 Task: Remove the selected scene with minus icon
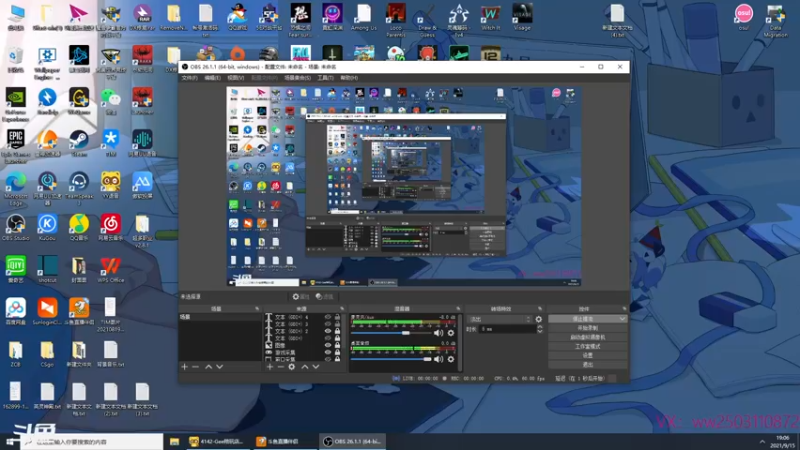[195, 367]
